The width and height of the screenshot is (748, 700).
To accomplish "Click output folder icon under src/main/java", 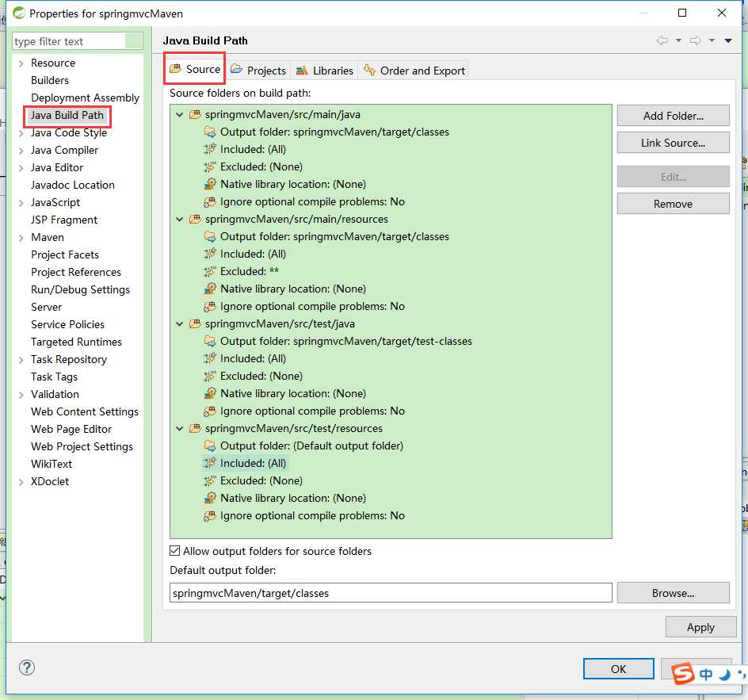I will (x=210, y=132).
